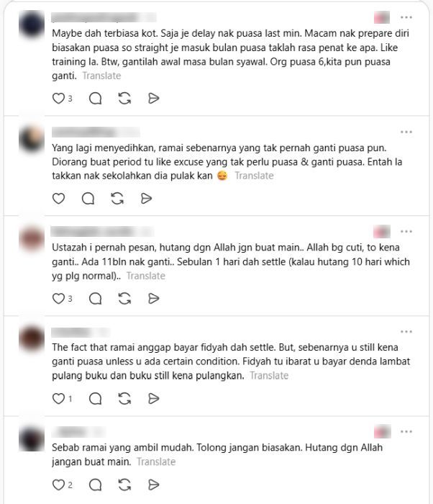
Task: Open profile avatar of the fidyah commenter
Action: pos(32,338)
